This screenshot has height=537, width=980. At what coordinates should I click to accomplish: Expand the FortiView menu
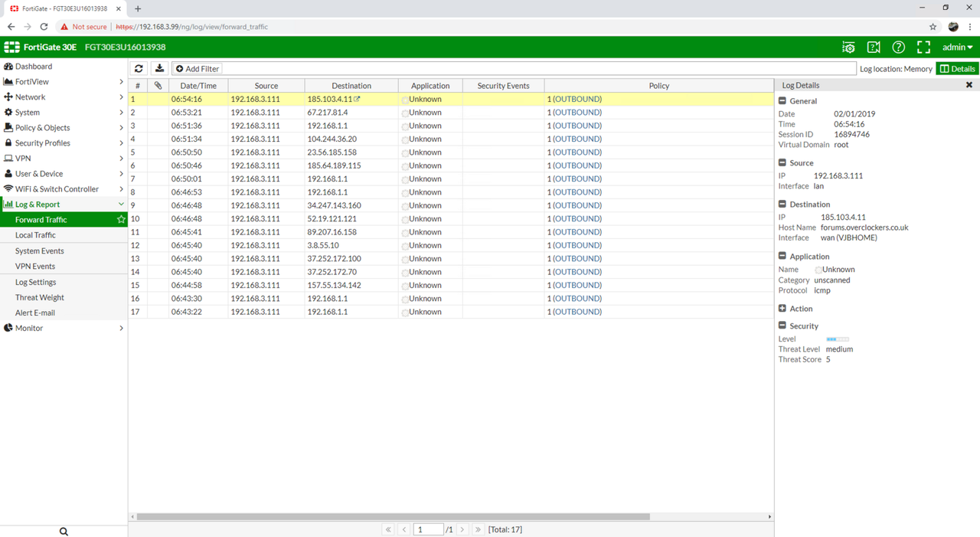coord(64,82)
